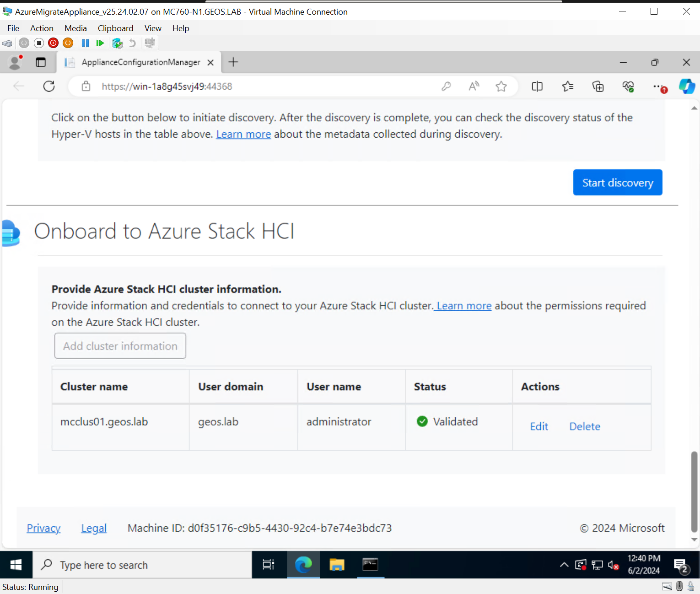
Task: Open the Media menu
Action: pyautogui.click(x=75, y=28)
